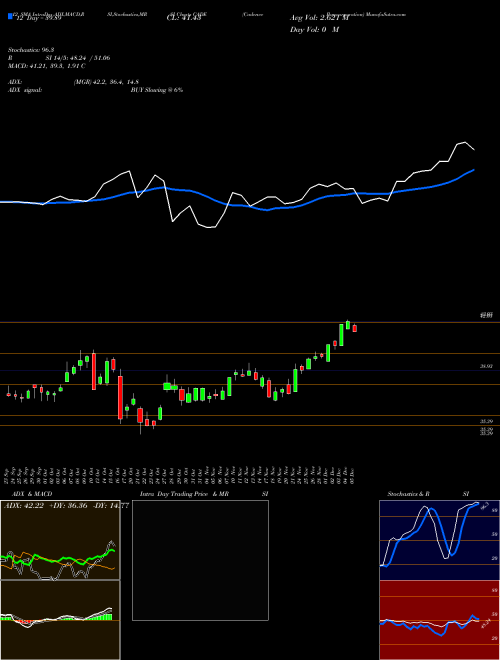Click the "Intra Day Trading Price & MR" title
The width and height of the screenshot is (500, 660).
pos(184,494)
